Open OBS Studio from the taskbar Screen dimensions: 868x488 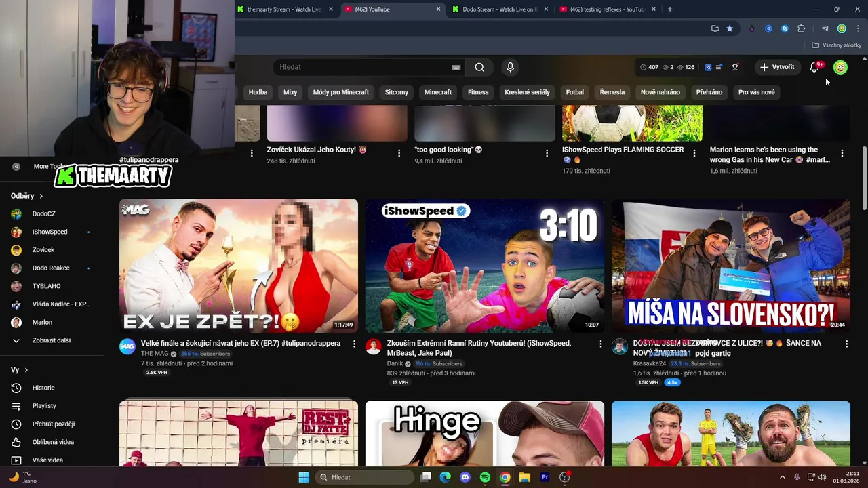pyautogui.click(x=564, y=477)
